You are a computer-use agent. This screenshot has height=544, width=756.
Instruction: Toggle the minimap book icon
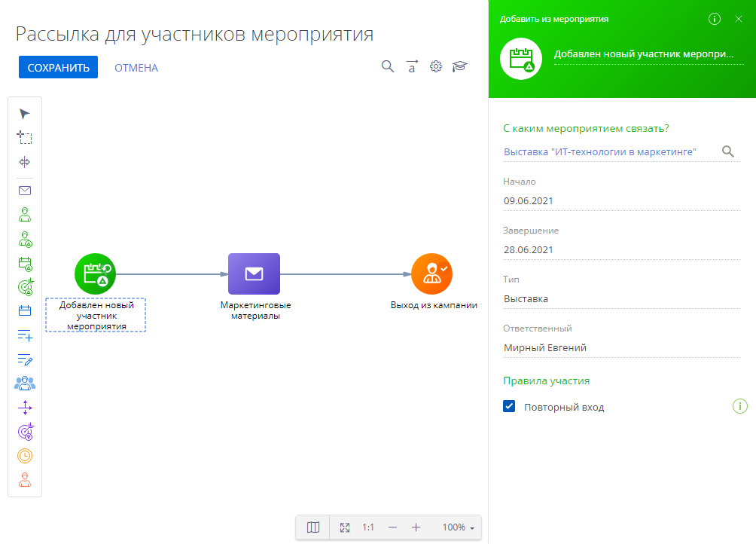point(313,527)
